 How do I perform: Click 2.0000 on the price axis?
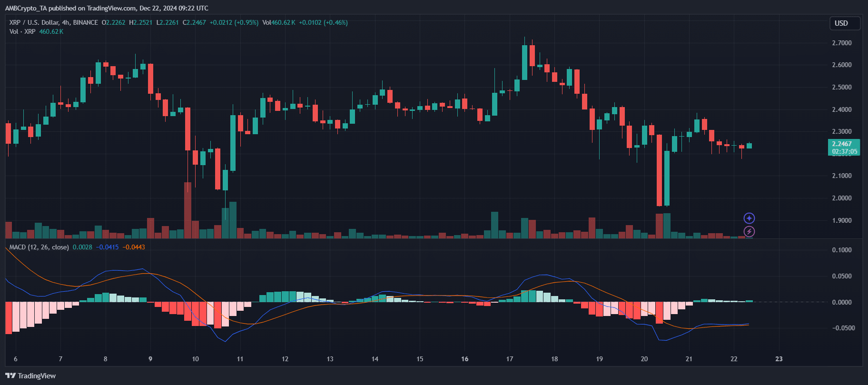click(842, 198)
